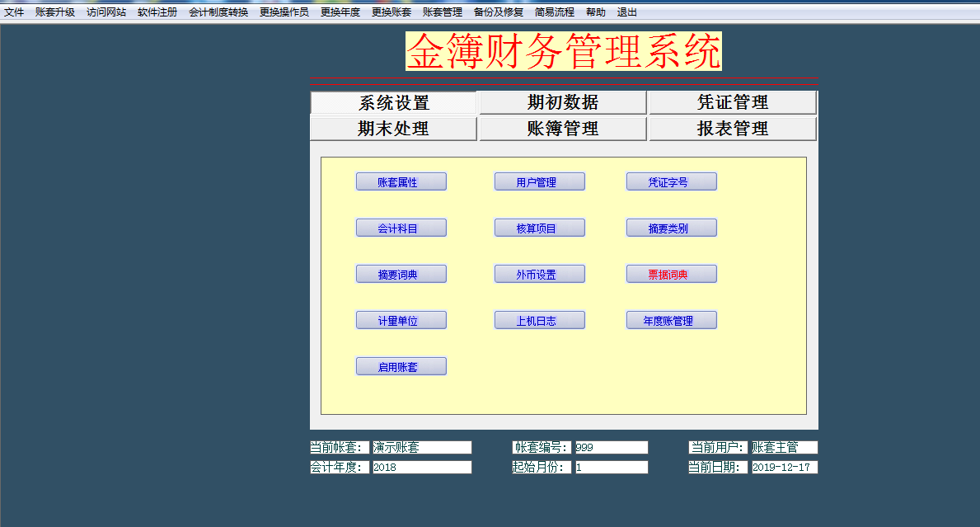Open 会计科目 settings
980x527 pixels.
click(x=401, y=228)
